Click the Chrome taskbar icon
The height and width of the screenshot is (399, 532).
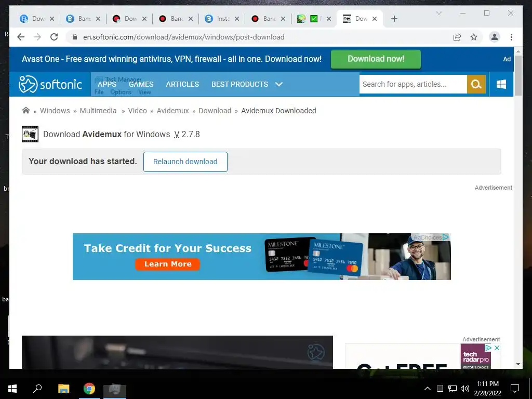pyautogui.click(x=89, y=389)
